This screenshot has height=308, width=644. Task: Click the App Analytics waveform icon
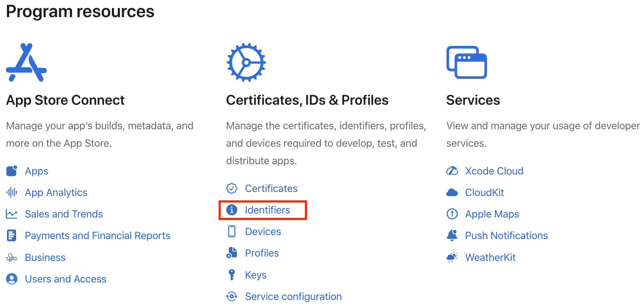coord(12,192)
